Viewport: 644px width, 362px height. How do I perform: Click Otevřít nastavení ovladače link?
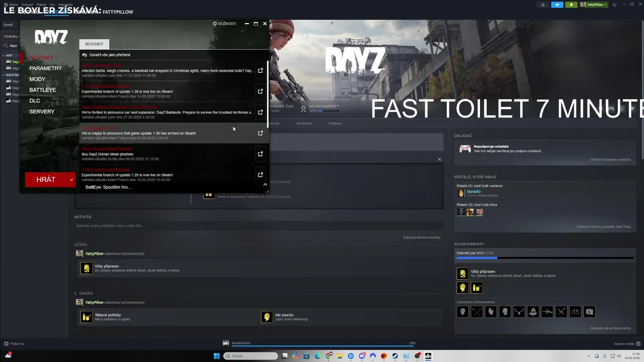pos(610,159)
